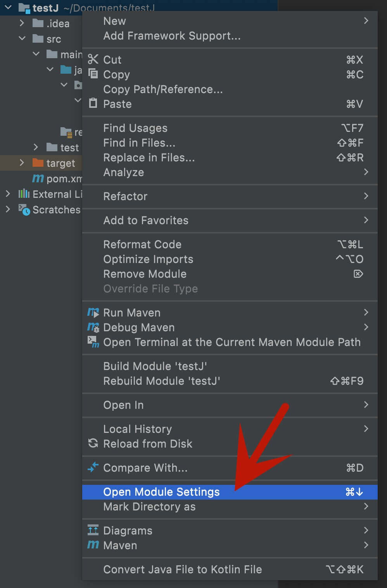Click the Copy icon in the context menu
Viewport: 387px width, 588px height.
pos(93,74)
